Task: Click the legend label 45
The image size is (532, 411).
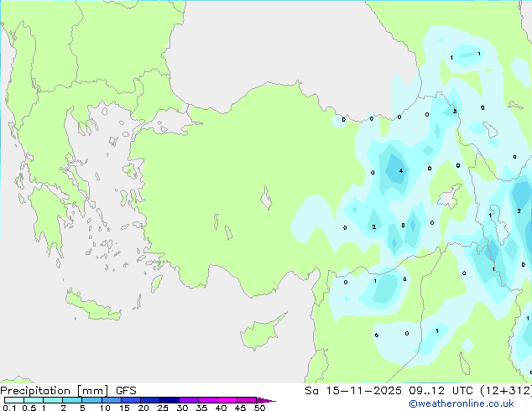Action: (x=240, y=408)
